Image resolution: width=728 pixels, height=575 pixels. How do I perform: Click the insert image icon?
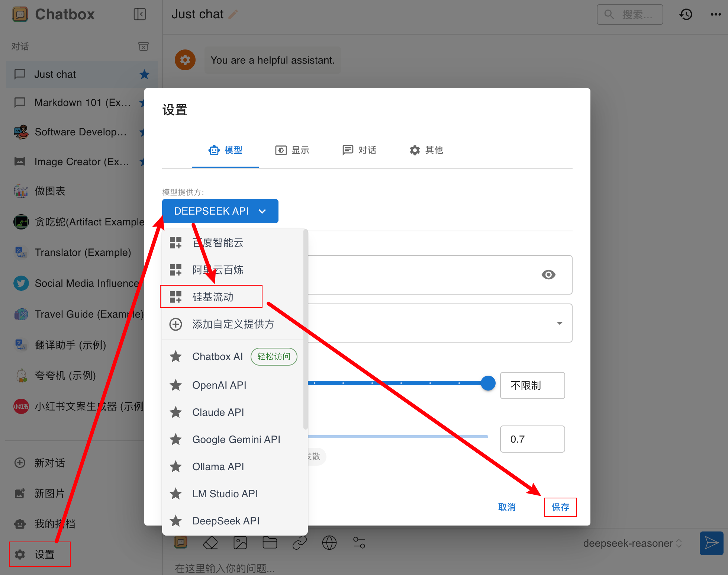click(240, 543)
